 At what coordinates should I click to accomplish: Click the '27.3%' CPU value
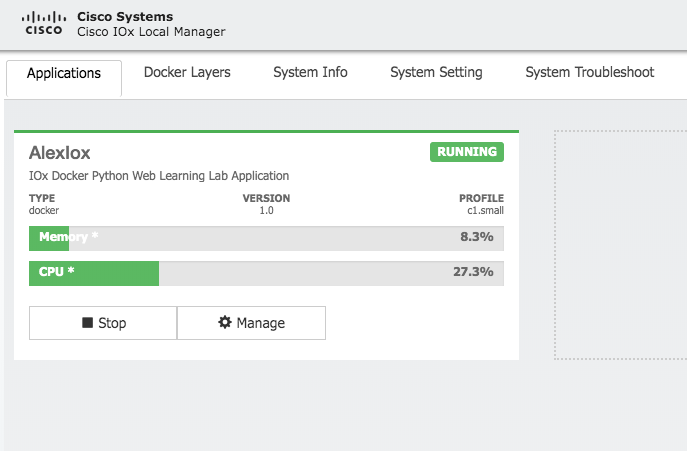click(x=473, y=272)
